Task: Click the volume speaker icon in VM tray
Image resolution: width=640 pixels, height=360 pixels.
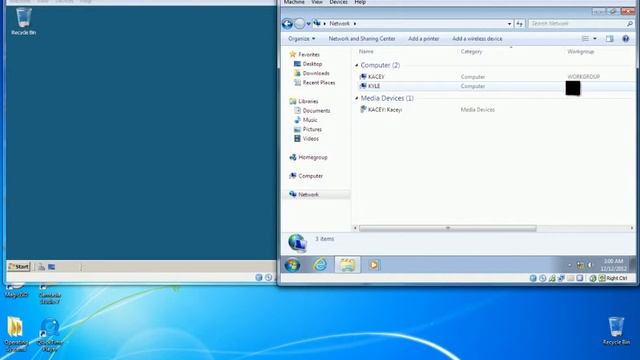Action: 590,265
